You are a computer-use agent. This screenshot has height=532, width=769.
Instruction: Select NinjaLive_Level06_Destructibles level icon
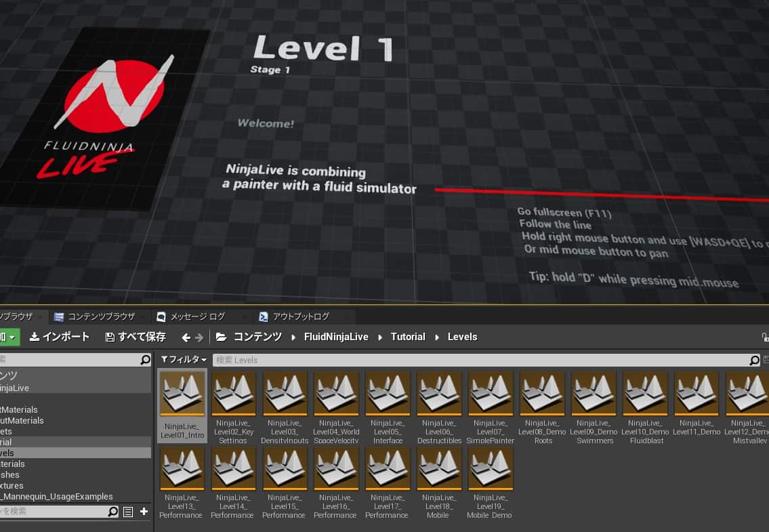pos(440,393)
